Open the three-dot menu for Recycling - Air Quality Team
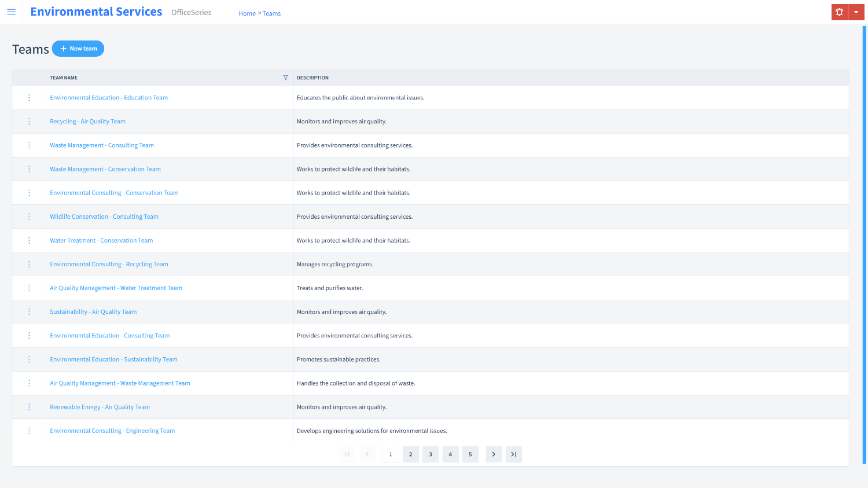This screenshot has width=868, height=488. coord(29,122)
